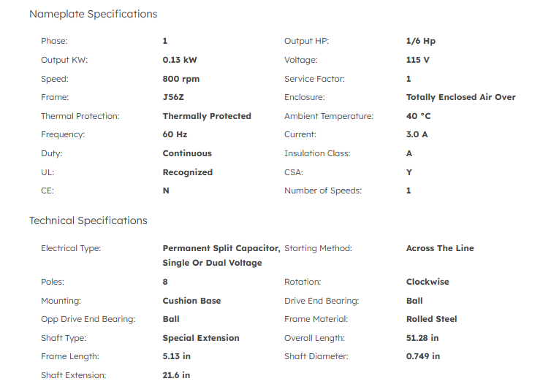
Task: Select the 21.6 in shaft extension value
Action: [x=176, y=375]
